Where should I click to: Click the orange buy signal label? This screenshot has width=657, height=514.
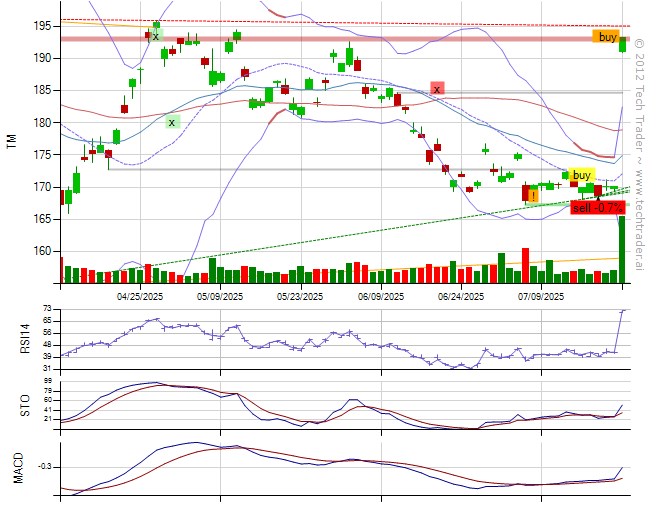pos(605,37)
